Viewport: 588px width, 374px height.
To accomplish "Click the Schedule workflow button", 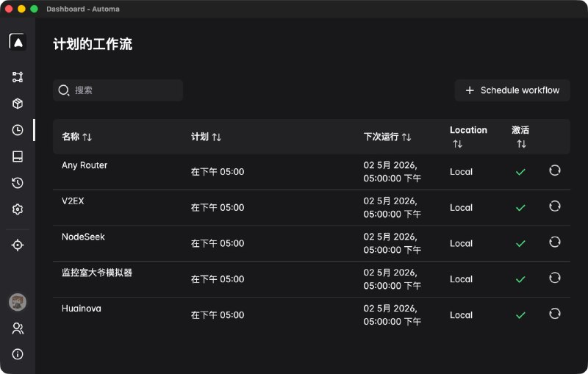I will pos(512,90).
